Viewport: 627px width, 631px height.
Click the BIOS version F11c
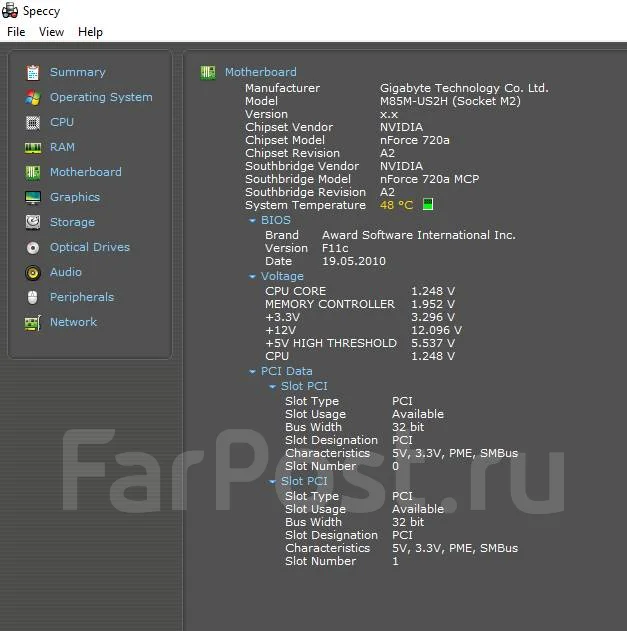[x=335, y=248]
